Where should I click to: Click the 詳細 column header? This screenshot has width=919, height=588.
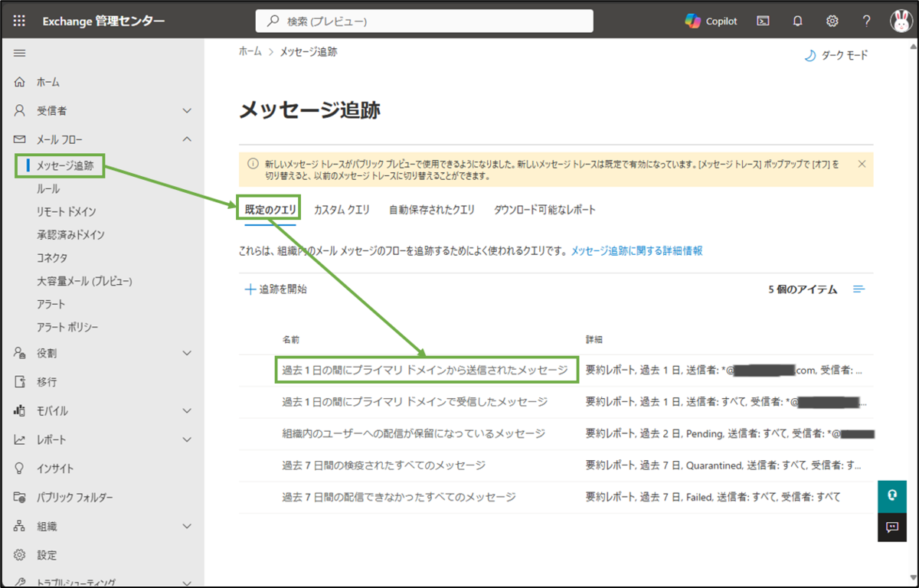(x=594, y=338)
